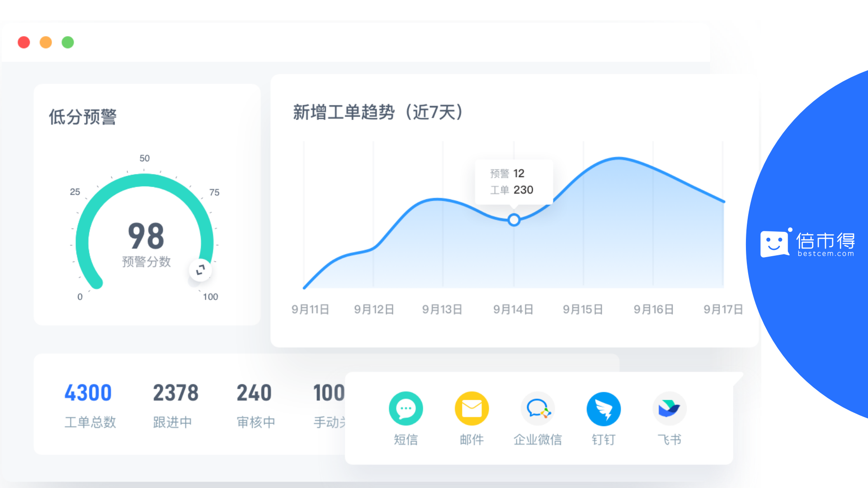868x488 pixels.
Task: Select the yellow email (邮件) icon
Action: tap(472, 408)
